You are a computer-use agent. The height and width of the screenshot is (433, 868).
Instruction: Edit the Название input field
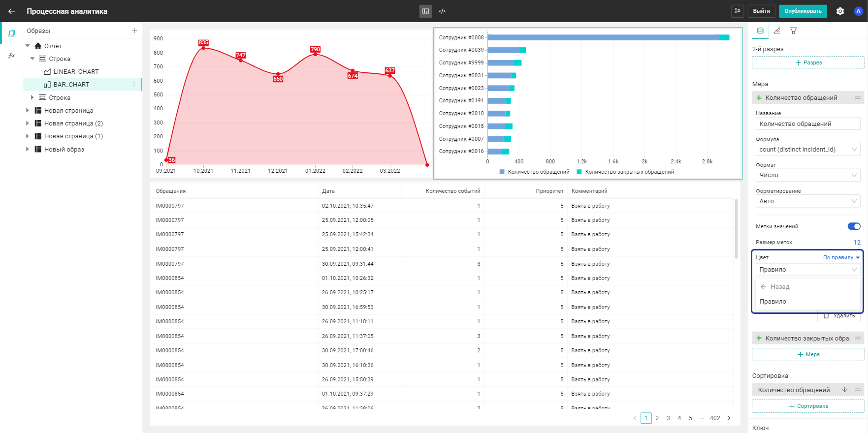[808, 124]
